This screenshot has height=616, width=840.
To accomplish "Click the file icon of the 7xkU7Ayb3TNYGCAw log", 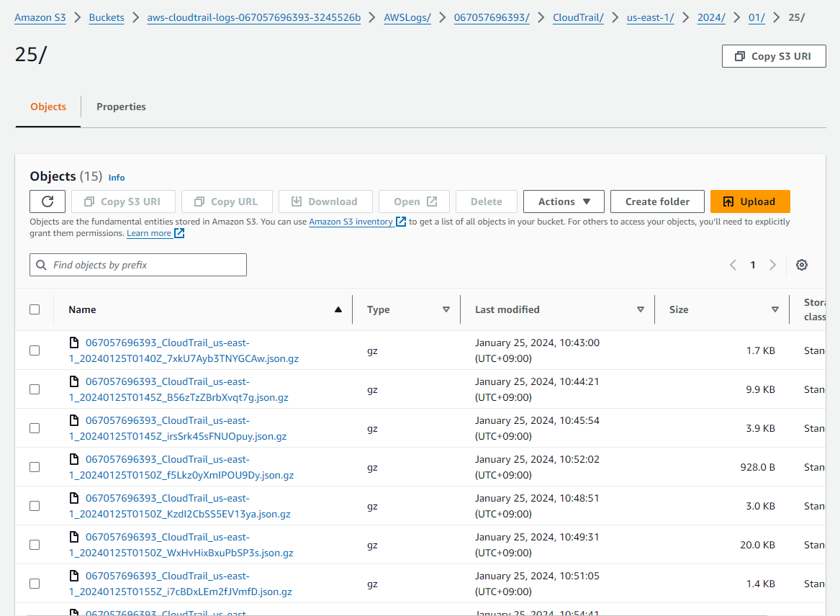I will (x=73, y=343).
